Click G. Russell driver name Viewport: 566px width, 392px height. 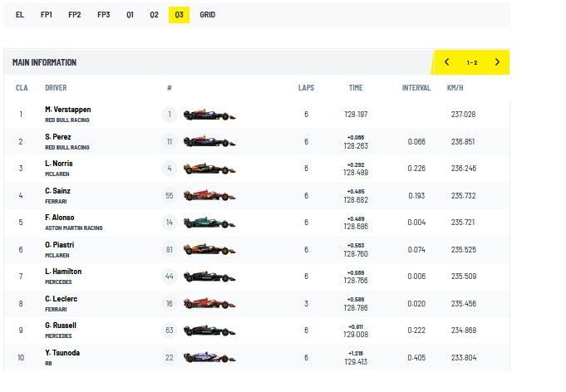pyautogui.click(x=61, y=326)
